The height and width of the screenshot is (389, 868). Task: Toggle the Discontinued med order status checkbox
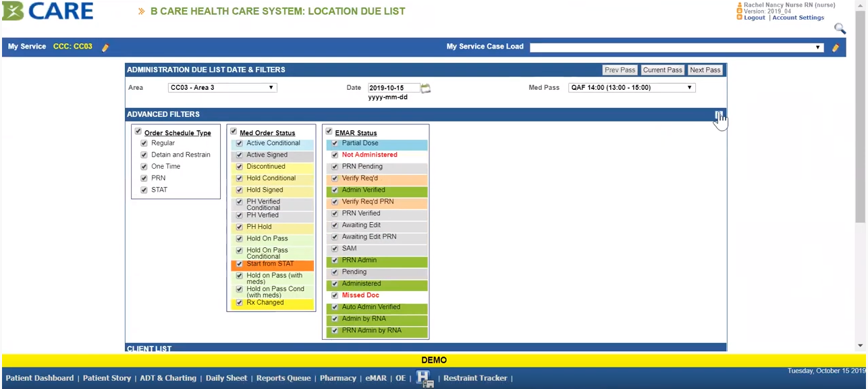(x=239, y=167)
